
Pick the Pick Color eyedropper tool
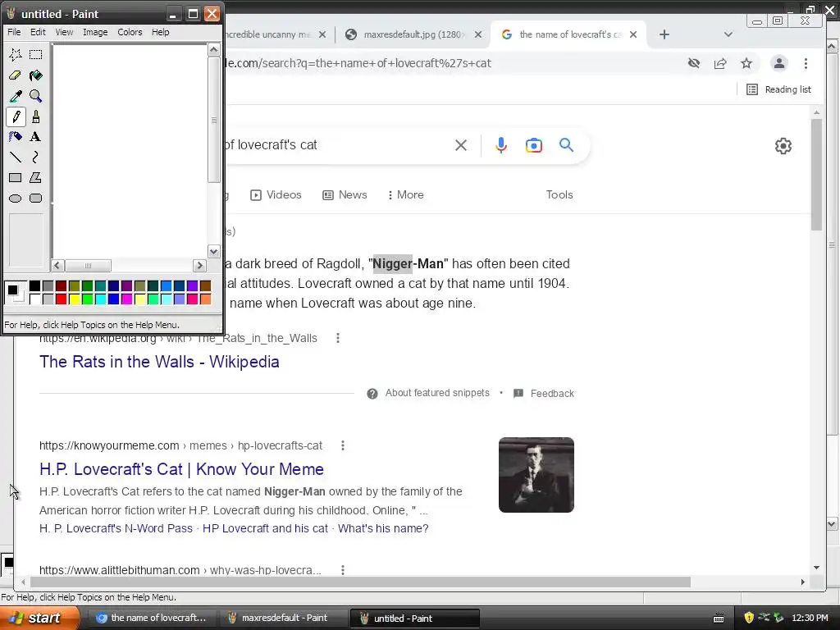[x=16, y=96]
